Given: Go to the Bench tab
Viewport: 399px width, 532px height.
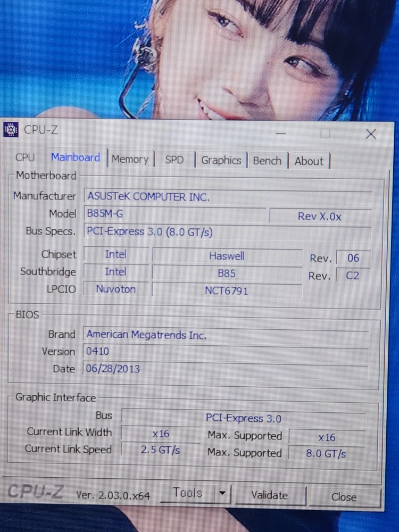Looking at the screenshot, I should [x=268, y=161].
